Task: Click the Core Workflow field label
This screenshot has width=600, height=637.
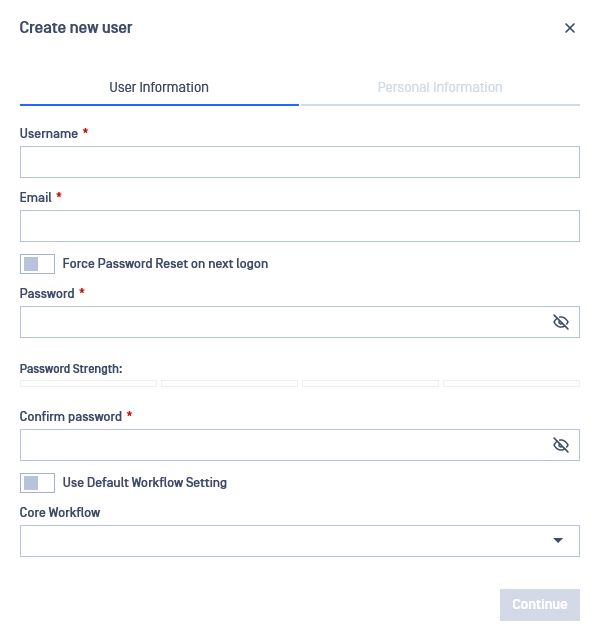Action: pyautogui.click(x=60, y=512)
